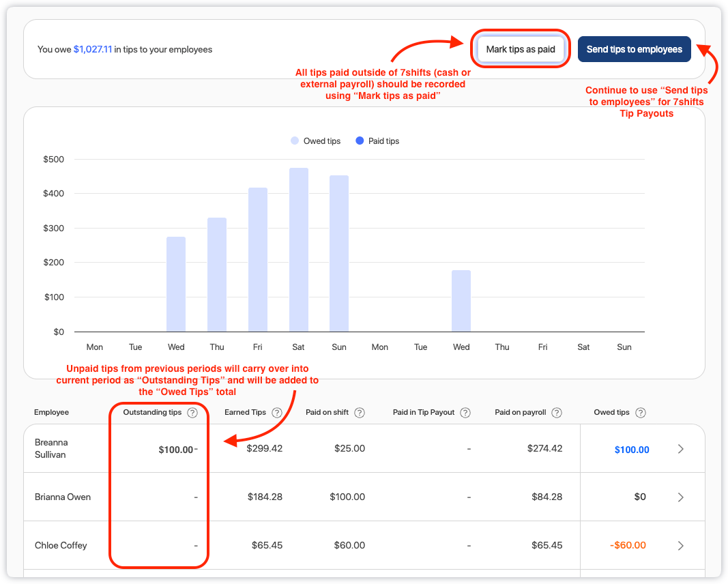The height and width of the screenshot is (584, 728).
Task: Click help icon next to Earned Tips
Action: coord(277,413)
